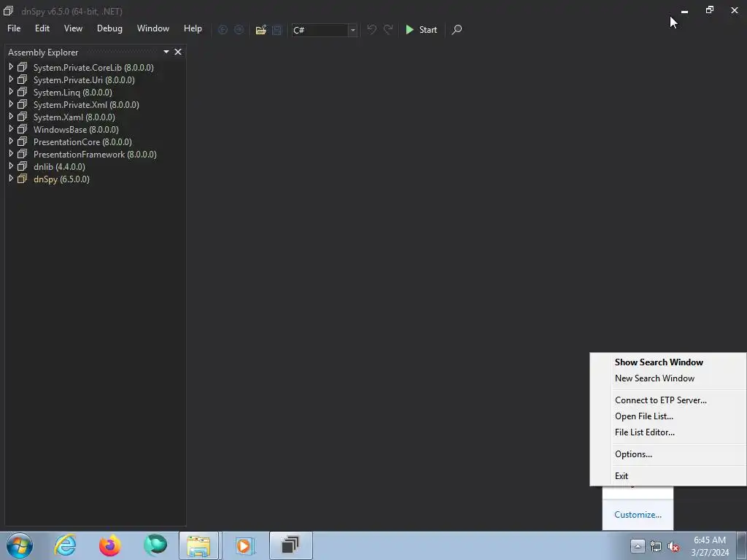Expand the dnSpy (6.5.0.0) node

coord(11,179)
